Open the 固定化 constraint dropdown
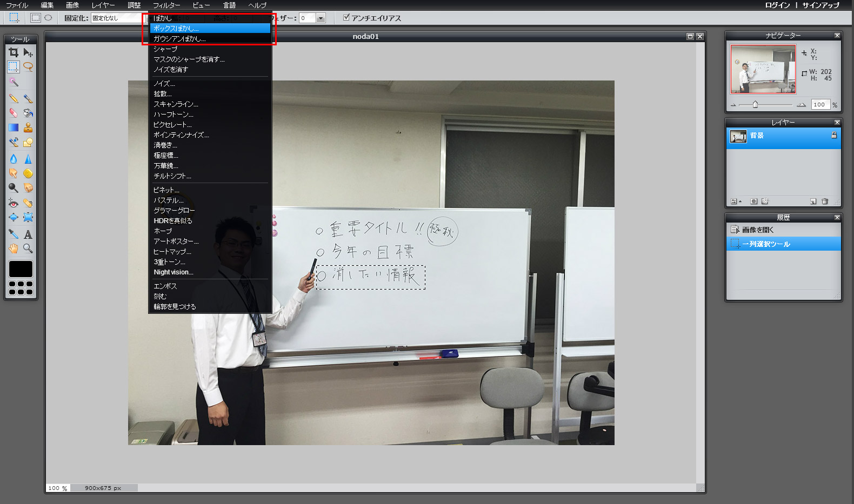Viewport: 854px width, 504px height. (x=118, y=18)
